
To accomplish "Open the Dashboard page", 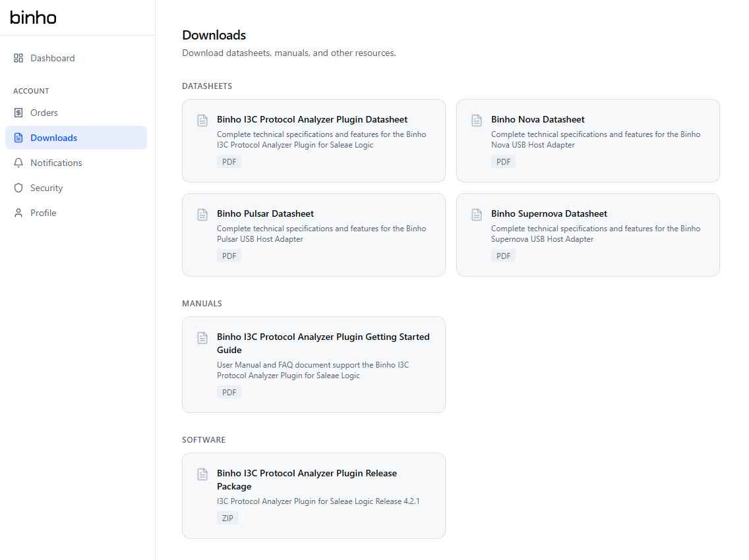I will 76,58.
